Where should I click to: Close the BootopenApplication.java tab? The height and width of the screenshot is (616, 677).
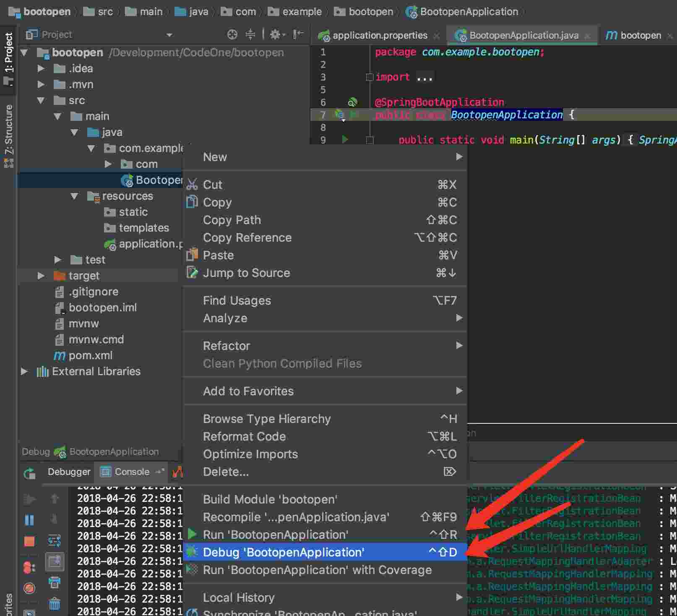click(587, 36)
